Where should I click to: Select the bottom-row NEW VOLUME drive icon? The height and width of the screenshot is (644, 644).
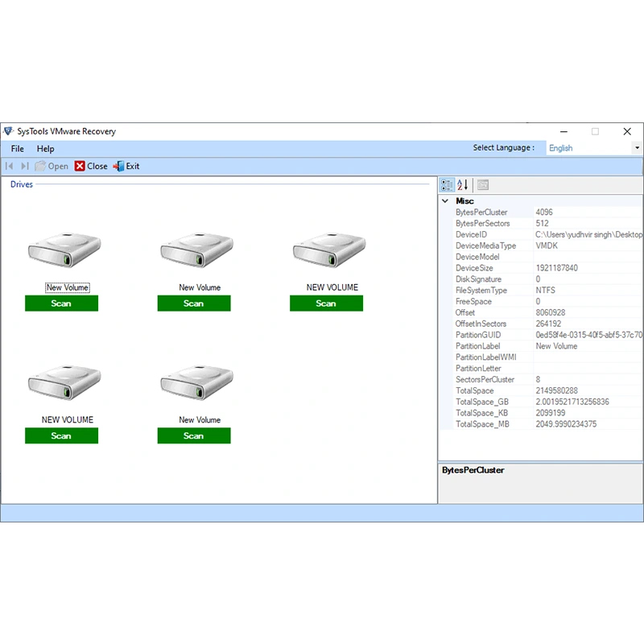tap(64, 382)
